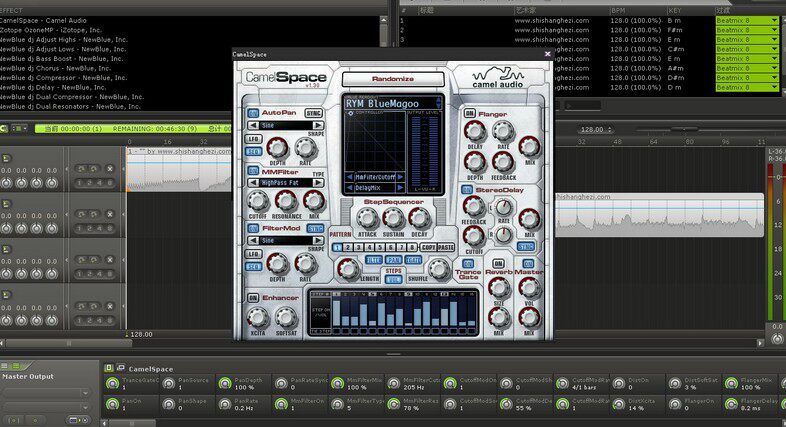This screenshot has width=786, height=427.
Task: Click the StereoDelay FEEDBACK knob
Action: point(474,206)
